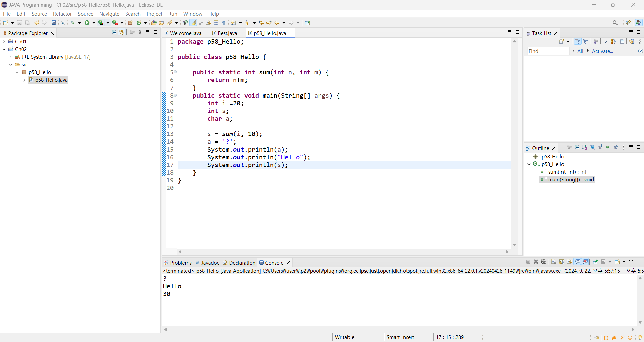Image resolution: width=644 pixels, height=342 pixels.
Task: Click the Activate... link in Task List
Action: click(602, 51)
